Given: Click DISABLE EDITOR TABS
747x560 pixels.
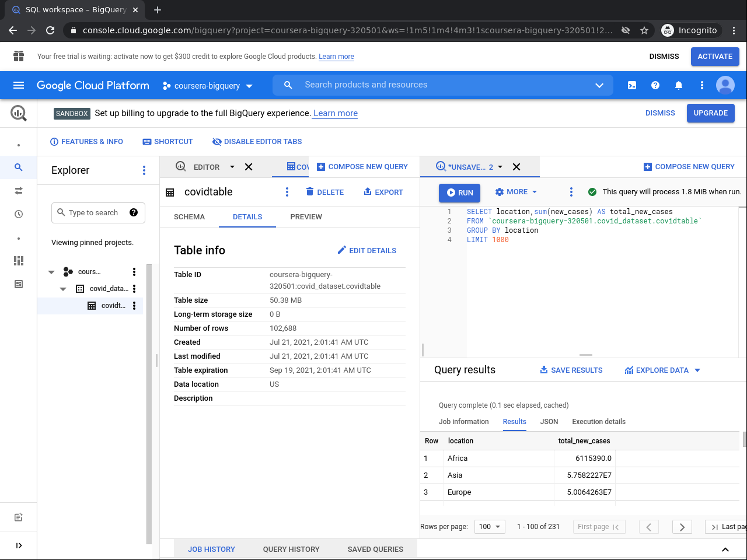Looking at the screenshot, I should pyautogui.click(x=257, y=142).
